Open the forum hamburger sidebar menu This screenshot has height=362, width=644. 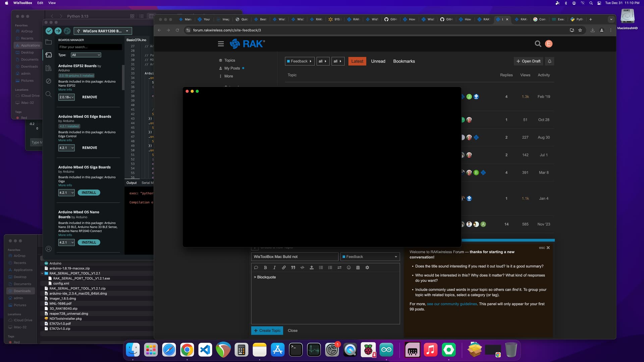click(x=221, y=44)
